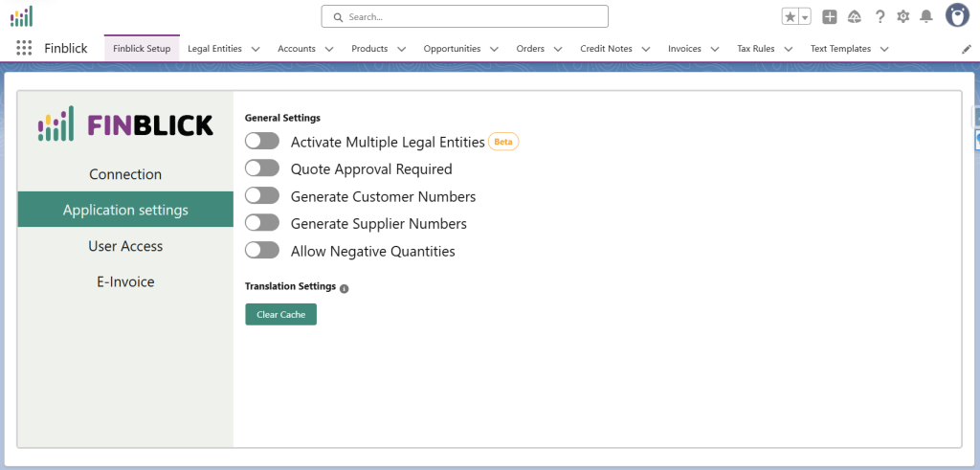Expand the Opportunities tab chevron
The width and height of the screenshot is (980, 470).
click(494, 49)
